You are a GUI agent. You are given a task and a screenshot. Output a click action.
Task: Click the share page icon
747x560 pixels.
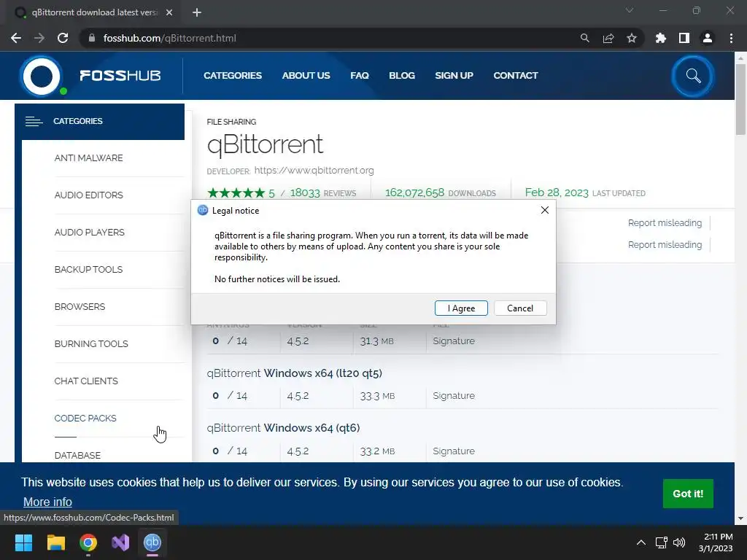click(608, 38)
